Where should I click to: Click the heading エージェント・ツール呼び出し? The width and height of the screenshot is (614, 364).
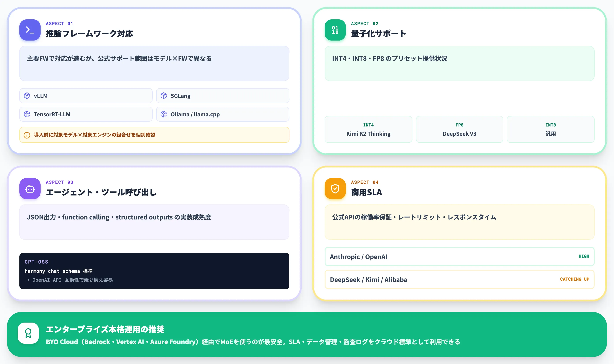coord(101,193)
